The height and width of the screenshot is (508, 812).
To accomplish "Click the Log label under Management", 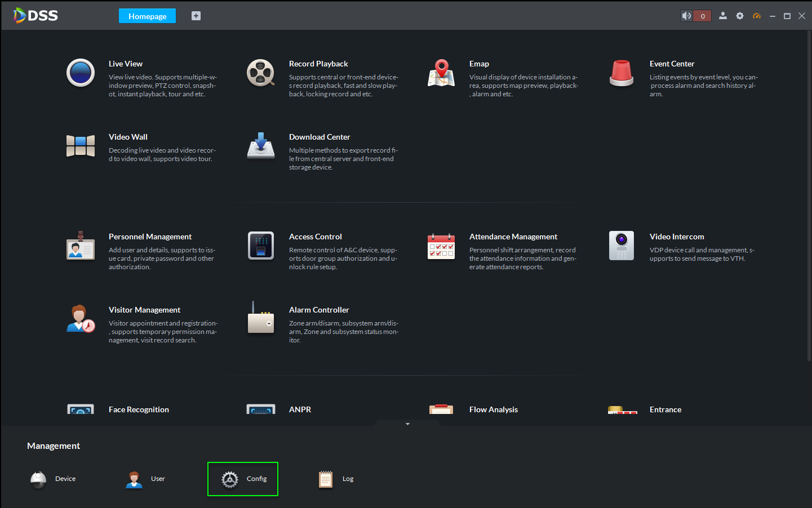I will (348, 479).
